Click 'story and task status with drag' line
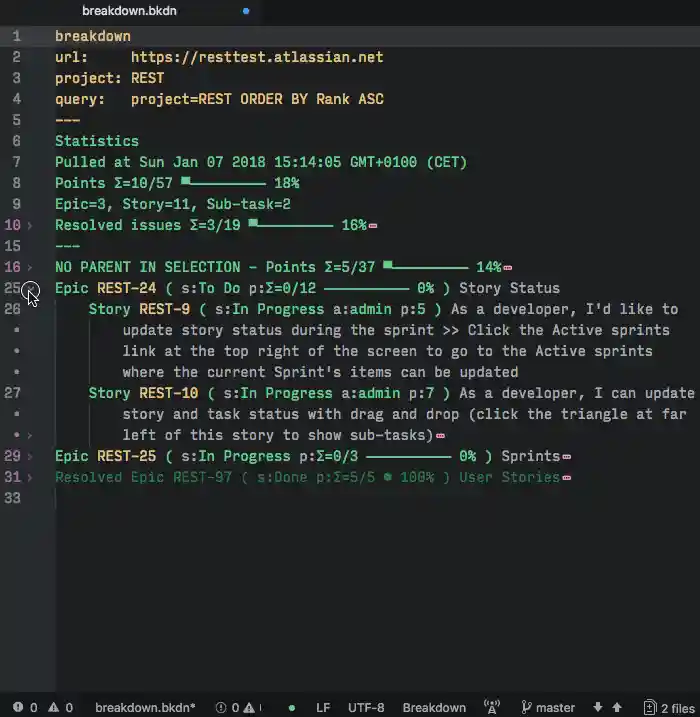The image size is (700, 717). [x=404, y=414]
